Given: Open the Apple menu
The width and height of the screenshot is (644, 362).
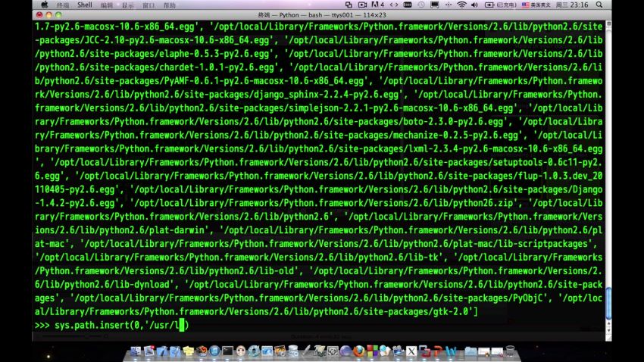Looking at the screenshot, I should 44,5.
